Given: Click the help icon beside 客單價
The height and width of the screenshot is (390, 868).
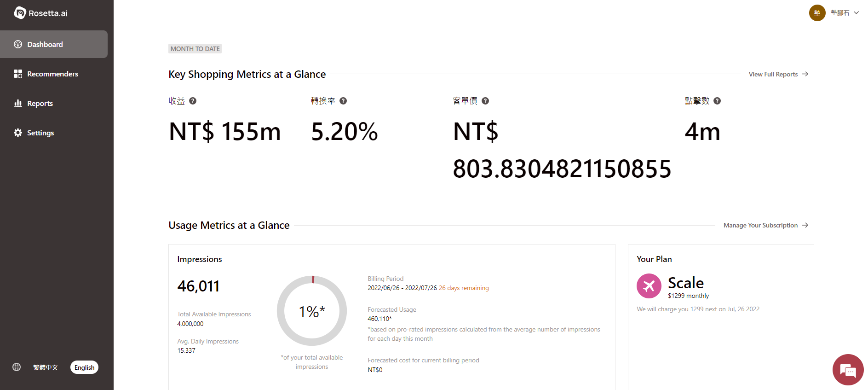Looking at the screenshot, I should click(x=485, y=101).
